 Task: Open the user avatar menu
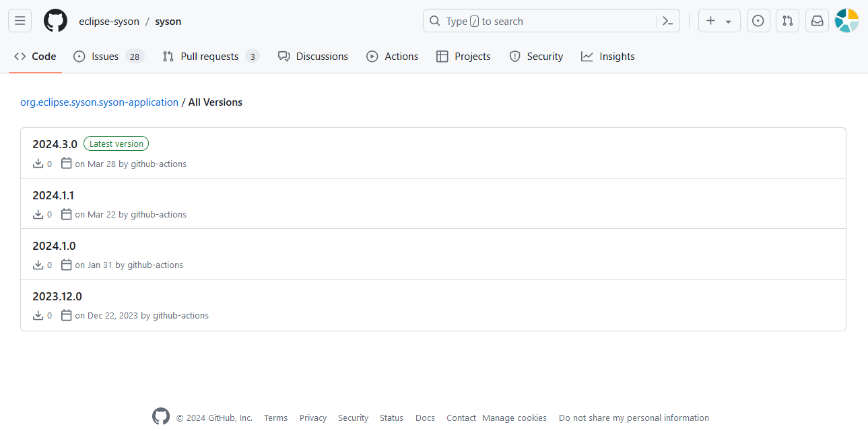pos(846,21)
